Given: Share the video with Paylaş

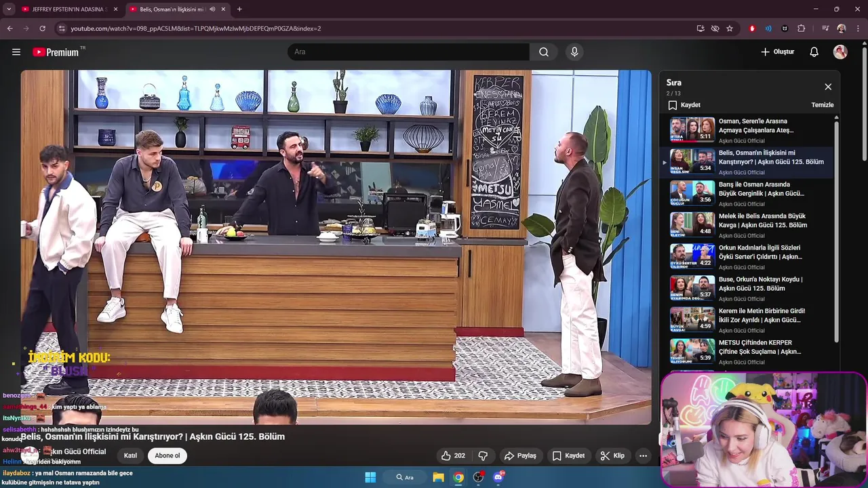Looking at the screenshot, I should click(520, 455).
